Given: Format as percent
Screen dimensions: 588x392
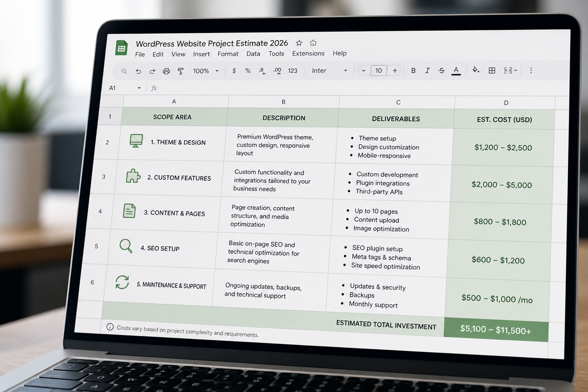Looking at the screenshot, I should click(248, 71).
